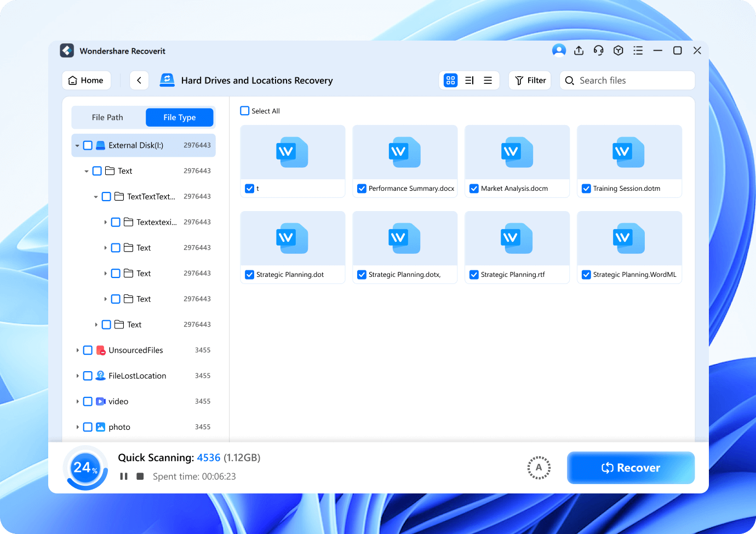Check the External Disk(I:) checkbox
This screenshot has width=756, height=534.
(88, 145)
